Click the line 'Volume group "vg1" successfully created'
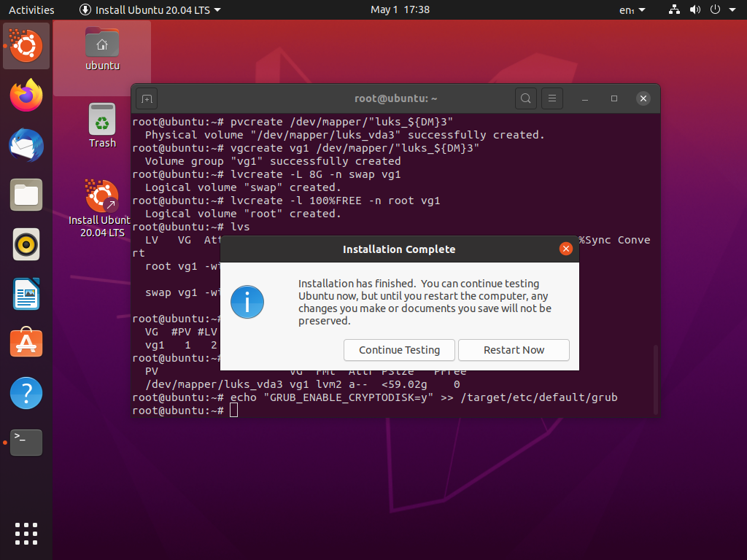Image resolution: width=747 pixels, height=560 pixels. click(x=273, y=161)
